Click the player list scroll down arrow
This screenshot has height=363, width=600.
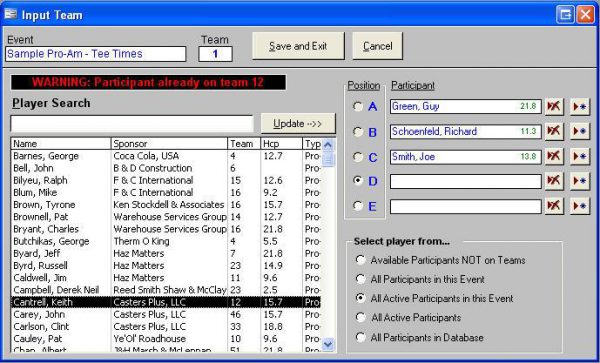pos(328,344)
